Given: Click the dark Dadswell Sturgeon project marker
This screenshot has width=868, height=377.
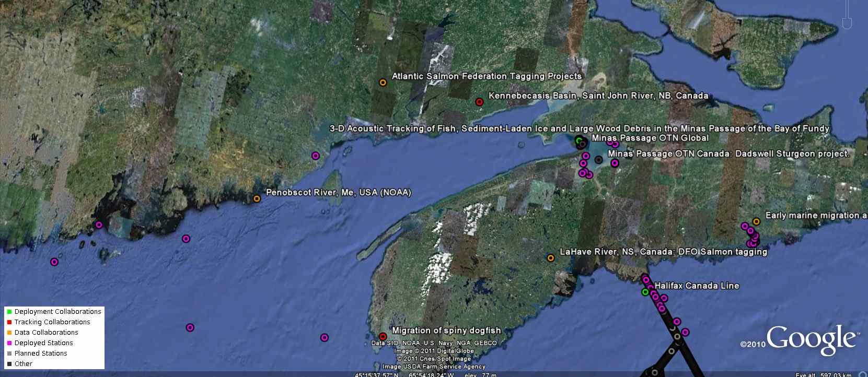Looking at the screenshot, I should pyautogui.click(x=598, y=160).
